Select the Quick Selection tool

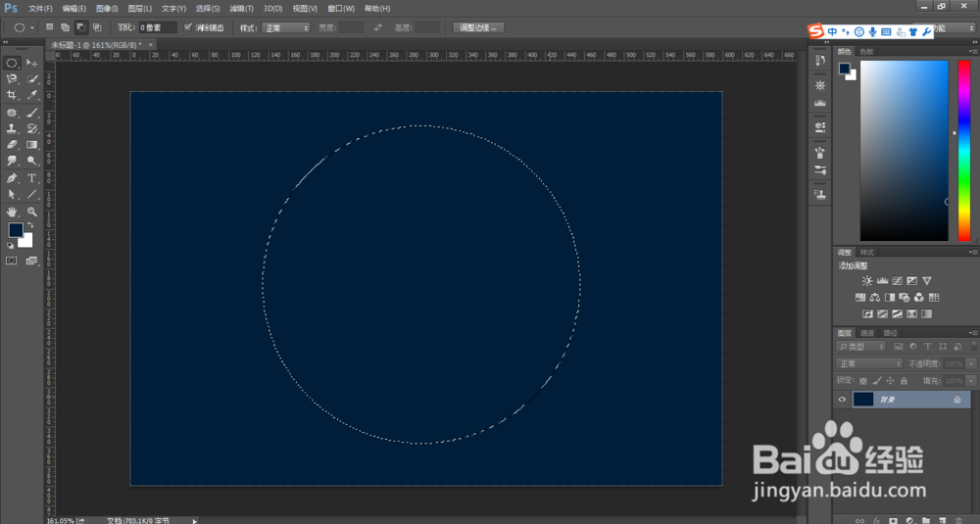(x=32, y=79)
